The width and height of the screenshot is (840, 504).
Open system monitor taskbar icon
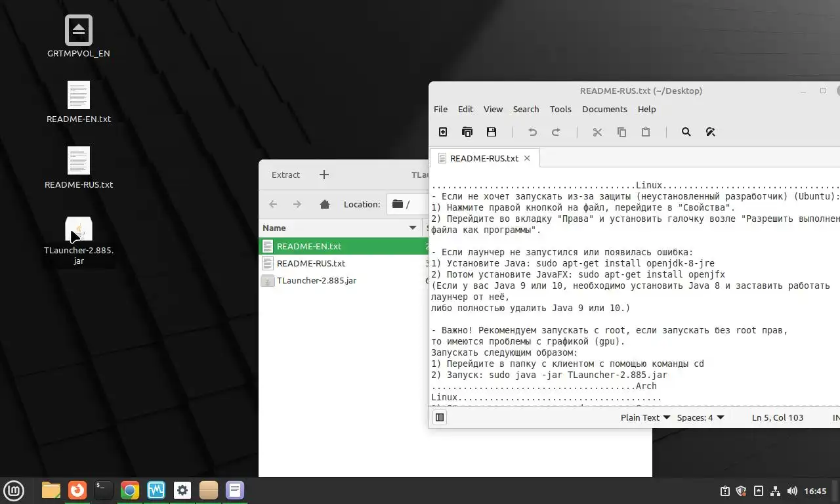pyautogui.click(x=156, y=490)
